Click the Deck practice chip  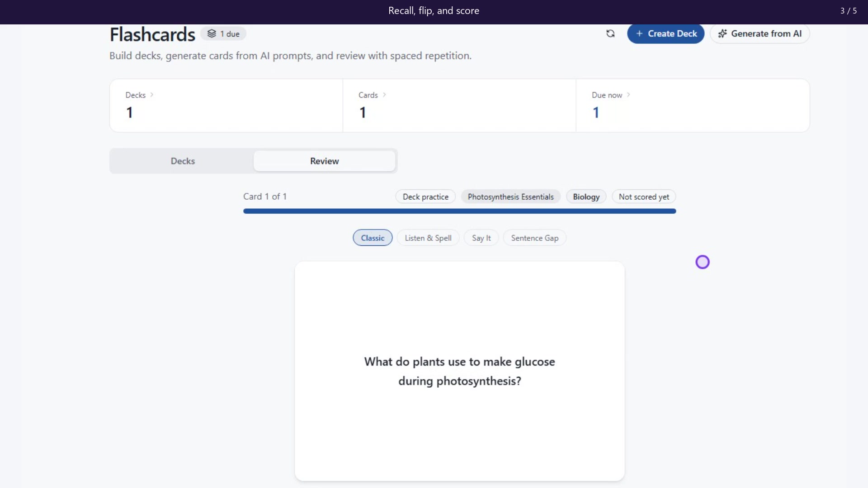click(x=425, y=197)
